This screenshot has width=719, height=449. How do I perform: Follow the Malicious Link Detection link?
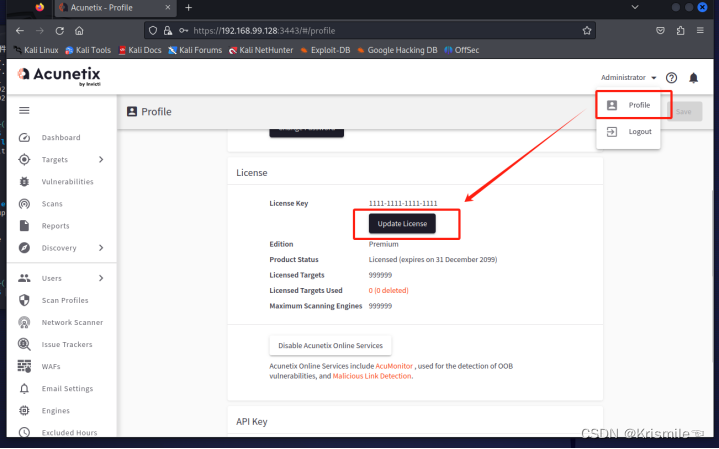tap(372, 376)
